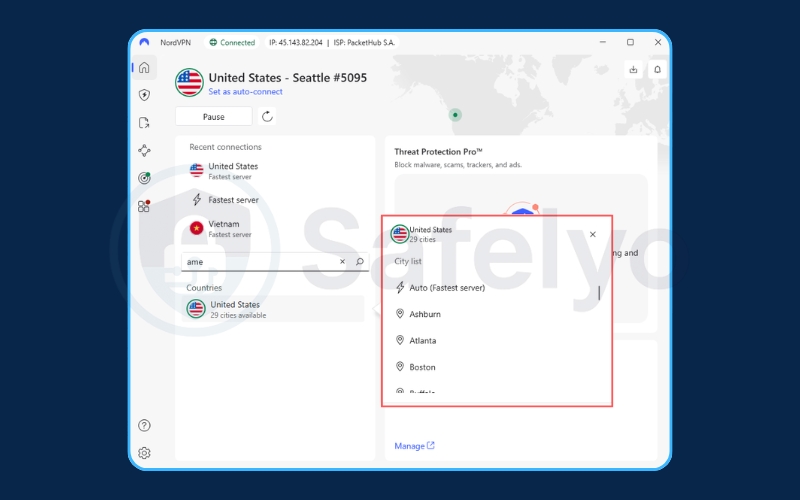Click the download icon near top right

coord(633,69)
